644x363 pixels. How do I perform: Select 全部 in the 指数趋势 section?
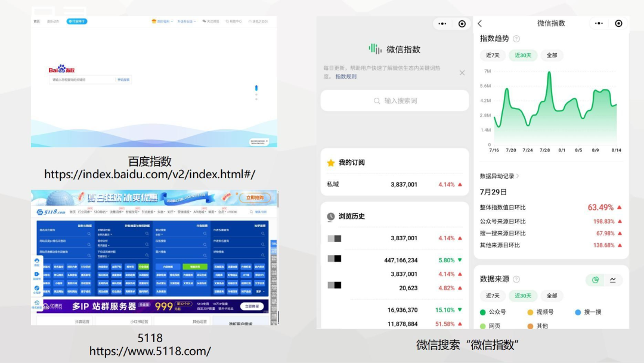[552, 55]
